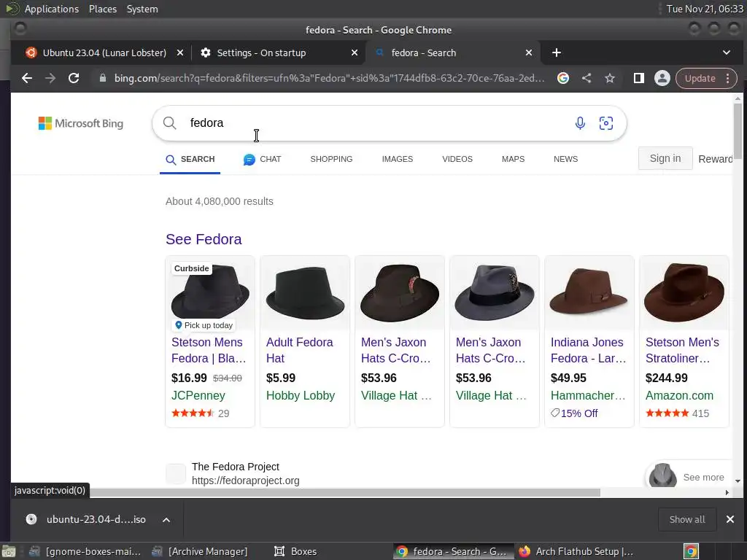Click the JCPenney seller link
Screen dimensions: 747x560
(198, 395)
